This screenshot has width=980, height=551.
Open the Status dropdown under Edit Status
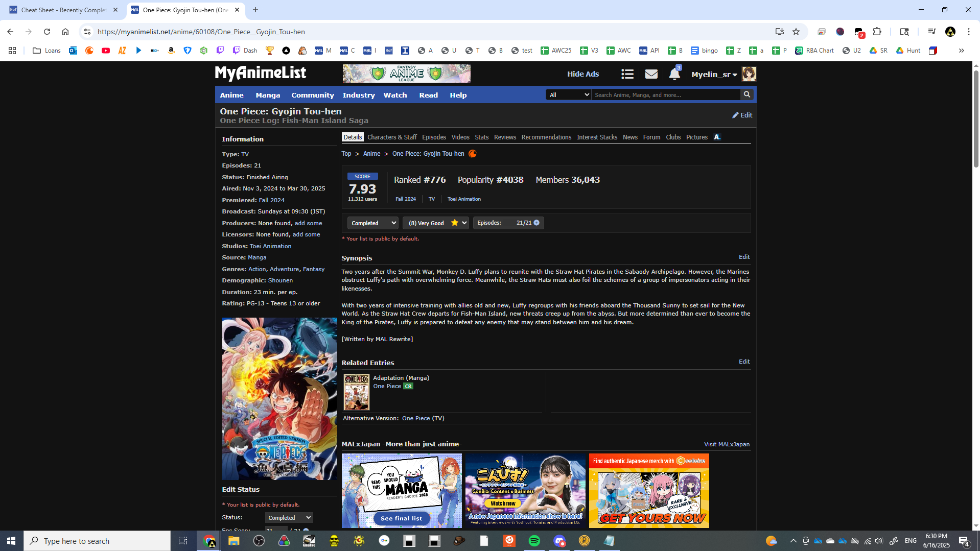coord(289,518)
